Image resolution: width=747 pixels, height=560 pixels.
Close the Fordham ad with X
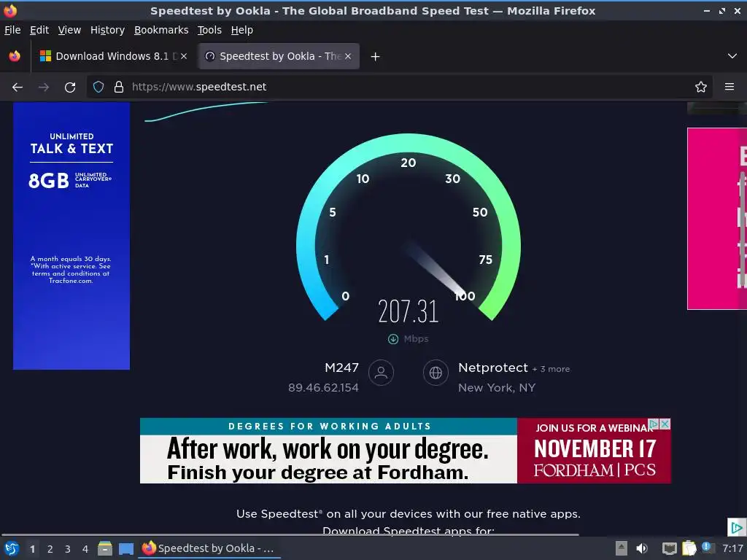click(665, 424)
